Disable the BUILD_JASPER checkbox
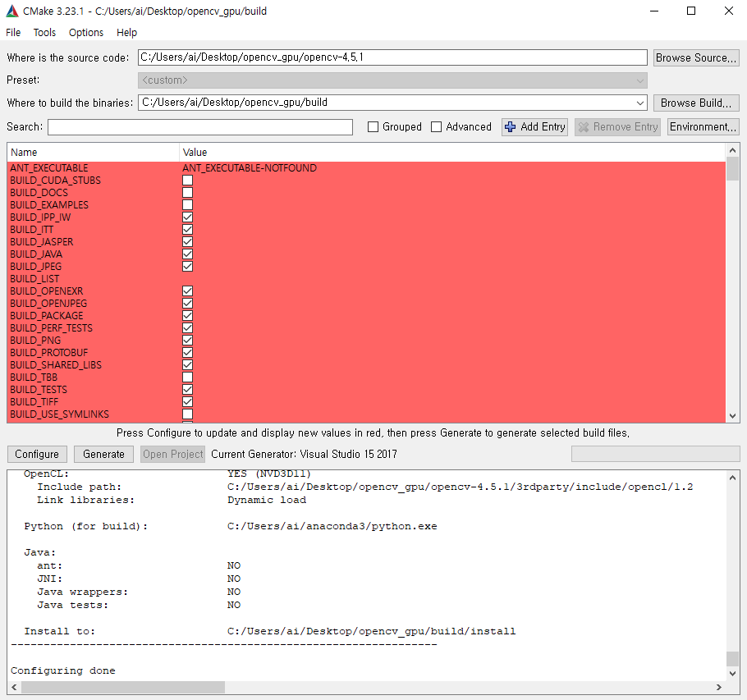This screenshot has width=747, height=700. [x=188, y=242]
